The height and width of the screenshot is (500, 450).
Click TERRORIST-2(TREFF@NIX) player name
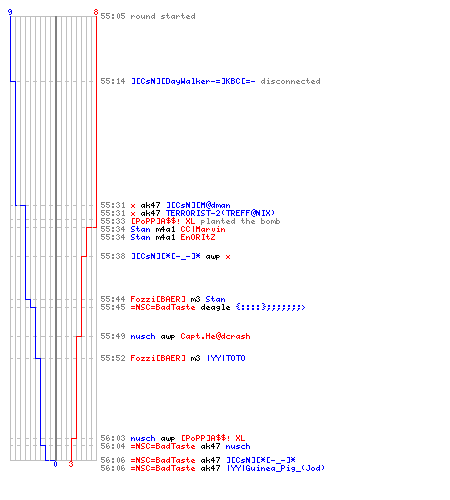click(x=220, y=213)
